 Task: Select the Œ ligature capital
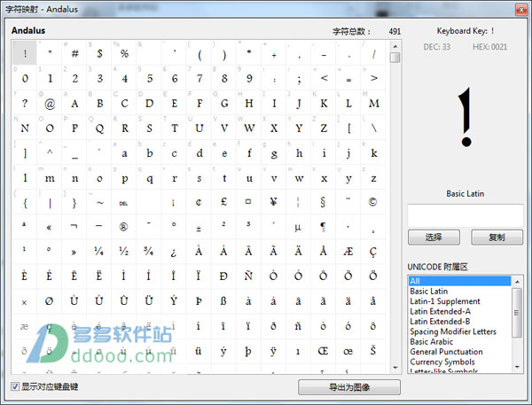pyautogui.click(x=323, y=351)
